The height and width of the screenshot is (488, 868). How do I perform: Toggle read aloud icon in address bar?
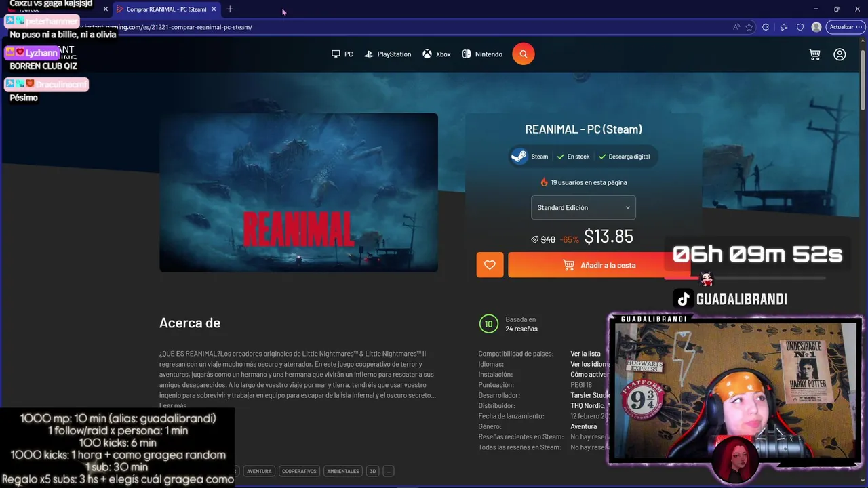click(736, 27)
